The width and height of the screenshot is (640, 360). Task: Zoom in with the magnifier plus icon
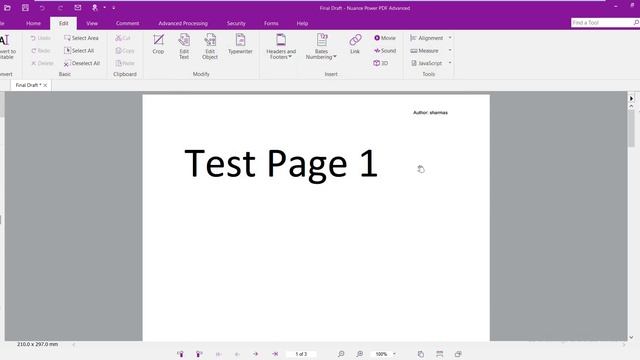(360, 354)
